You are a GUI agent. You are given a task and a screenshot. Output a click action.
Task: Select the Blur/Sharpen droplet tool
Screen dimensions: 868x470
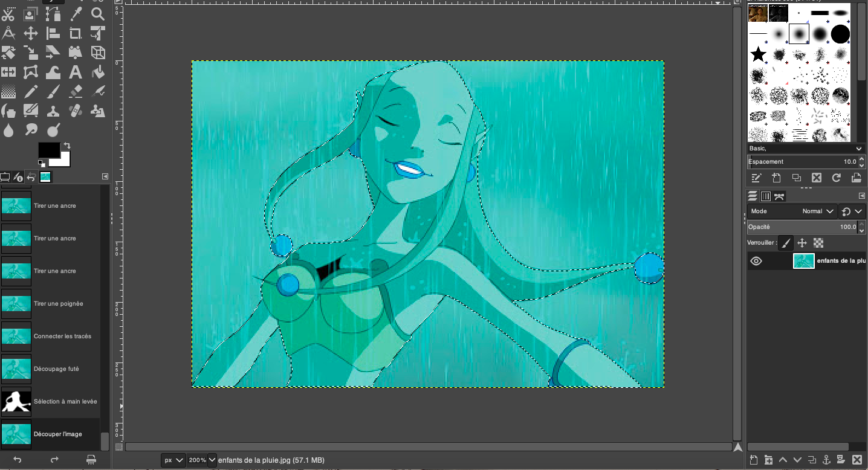[8, 130]
